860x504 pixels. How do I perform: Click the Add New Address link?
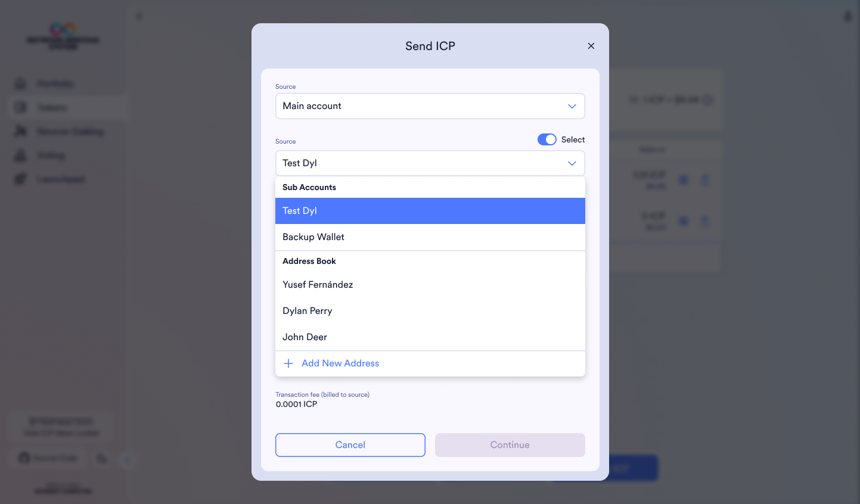(x=340, y=363)
